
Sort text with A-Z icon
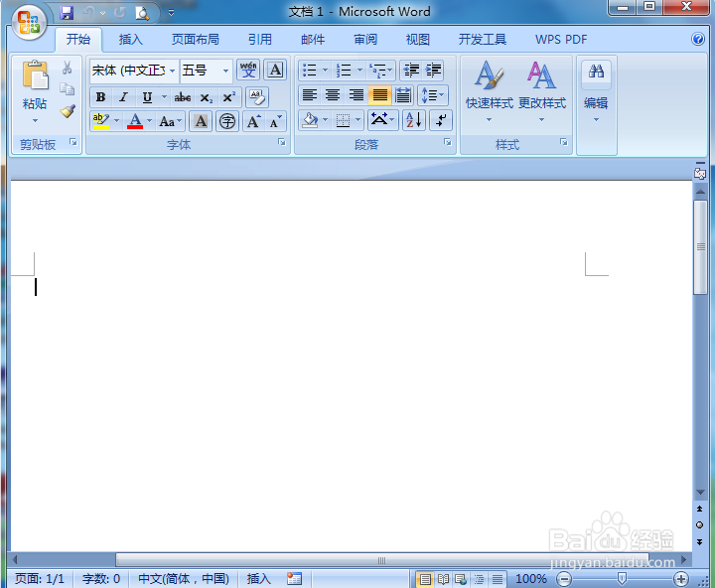(x=413, y=120)
